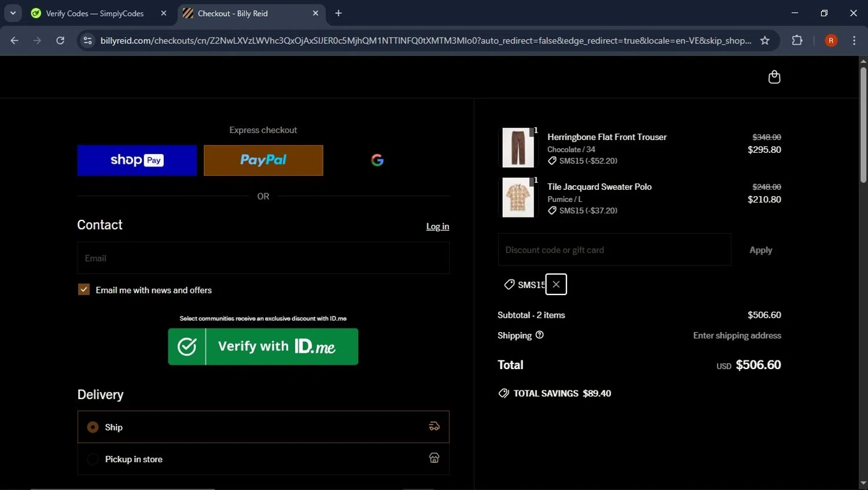Image resolution: width=868 pixels, height=490 pixels.
Task: Click the scrollbar down arrow
Action: [863, 484]
